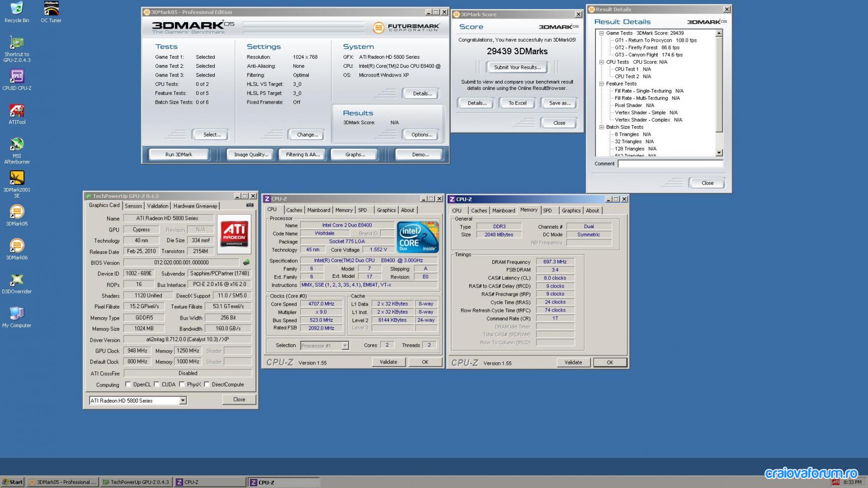Click the GPU-Z title bar icon
This screenshot has width=868, height=488.
(89, 196)
